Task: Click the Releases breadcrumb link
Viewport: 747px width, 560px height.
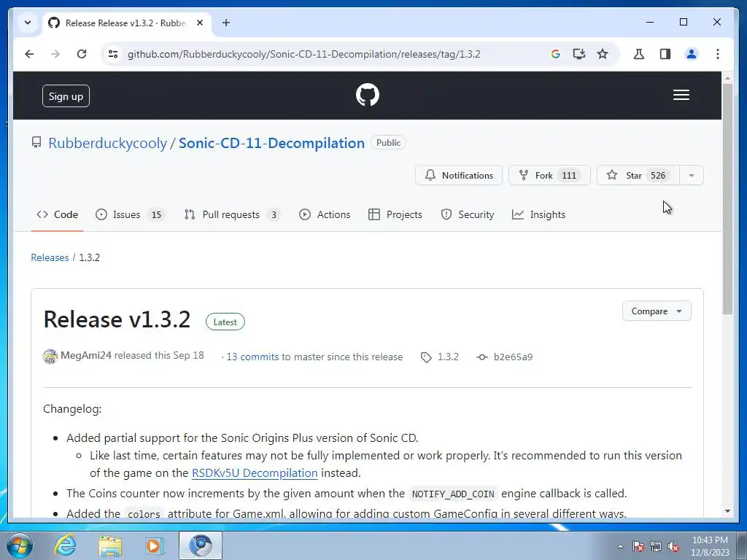Action: (x=50, y=257)
